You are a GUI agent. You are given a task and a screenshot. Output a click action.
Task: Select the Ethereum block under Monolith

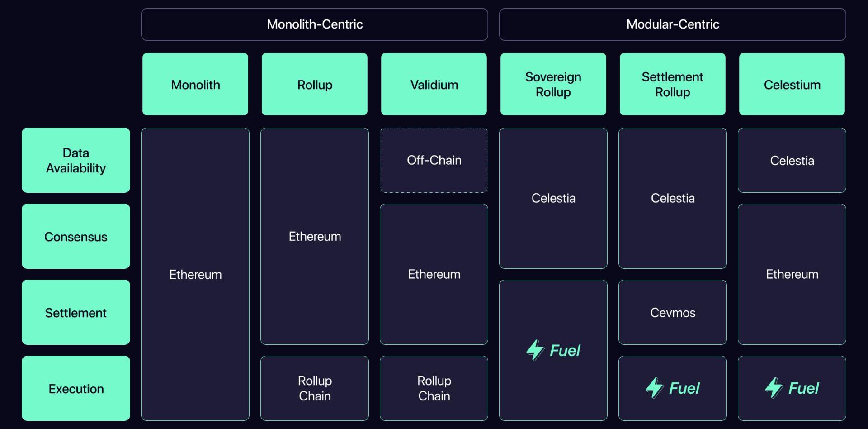(195, 274)
